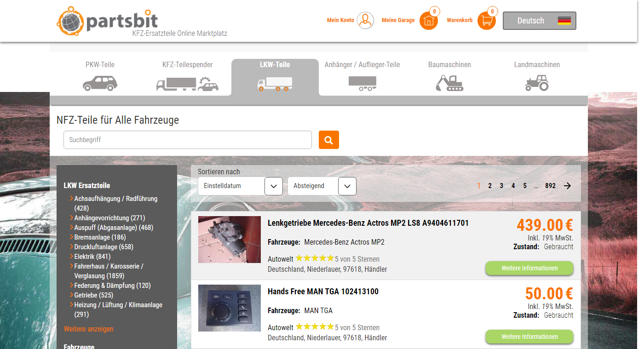Open Lenkgetriebe Mercedes-Benz Actros title
The width and height of the screenshot is (644, 349).
368,223
